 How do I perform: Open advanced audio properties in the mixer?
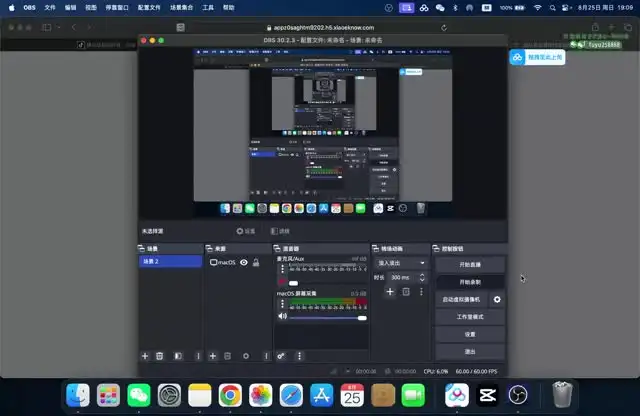281,355
